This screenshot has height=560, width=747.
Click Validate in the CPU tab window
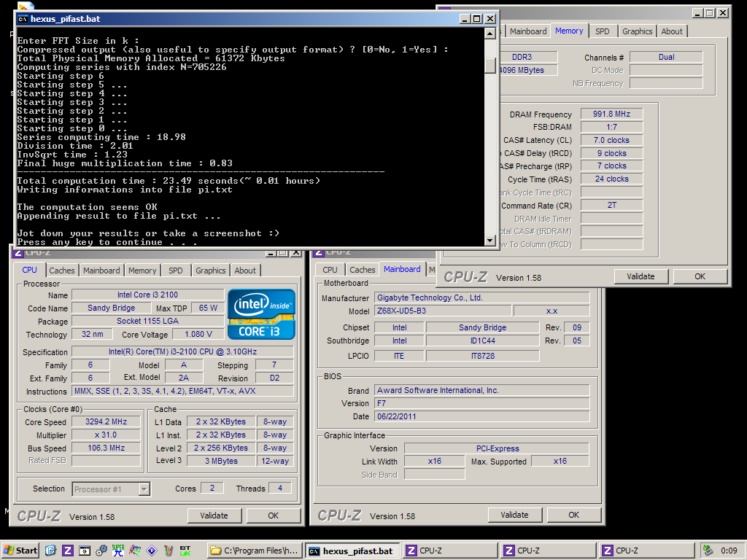pos(214,516)
